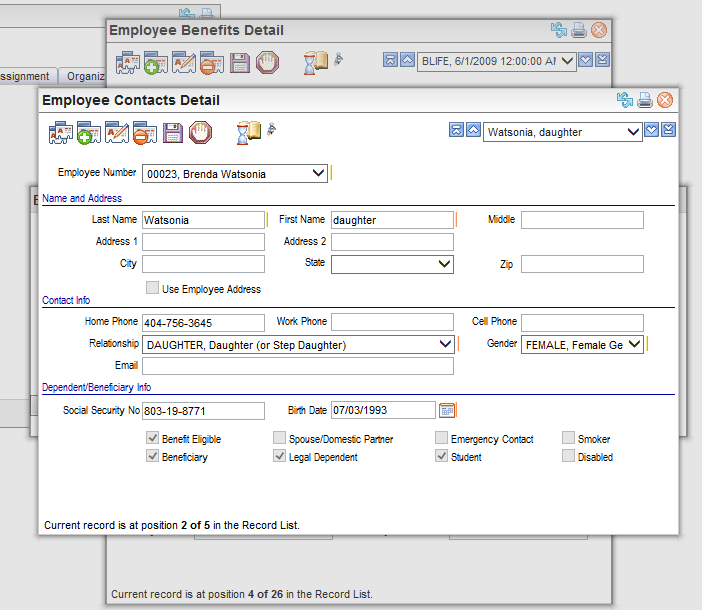
Task: Open the Relationship dropdown
Action: (298, 345)
